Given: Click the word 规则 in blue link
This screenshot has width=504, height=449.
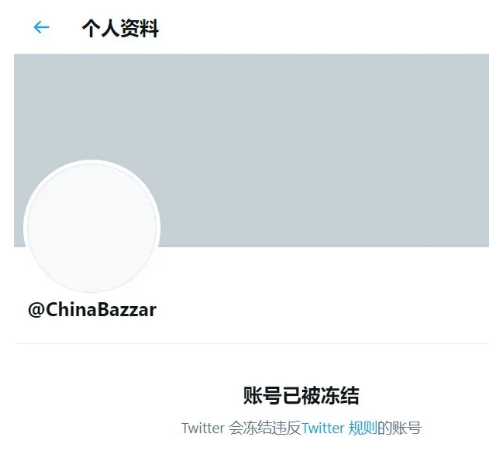Looking at the screenshot, I should coord(363,428).
